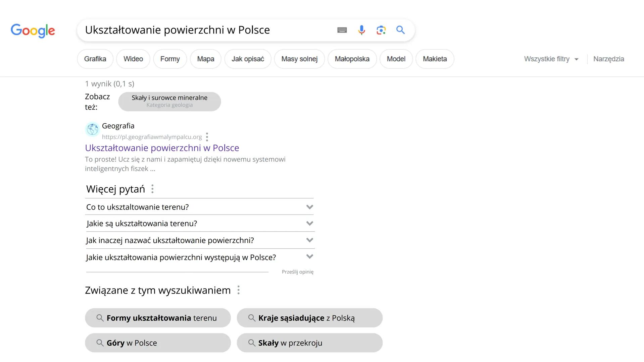Switch to the Grafika filter tab

[x=95, y=59]
